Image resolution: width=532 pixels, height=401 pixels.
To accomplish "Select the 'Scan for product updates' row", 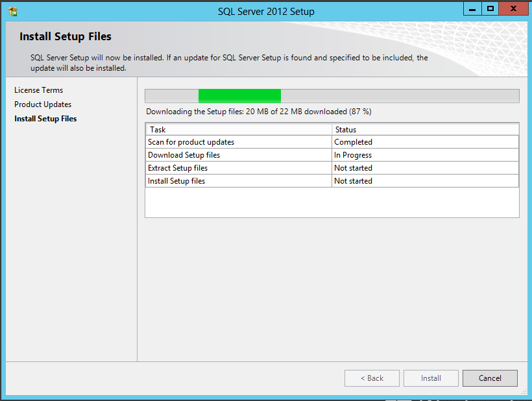I will pos(332,142).
